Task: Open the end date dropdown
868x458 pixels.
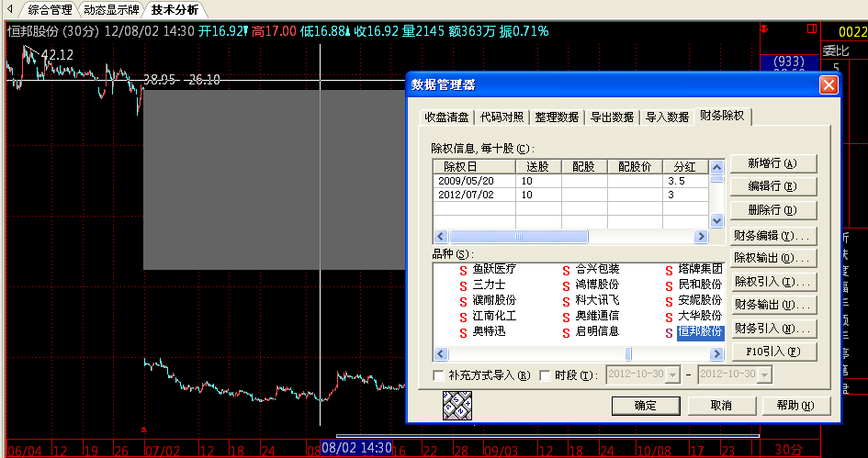Action: [x=765, y=375]
